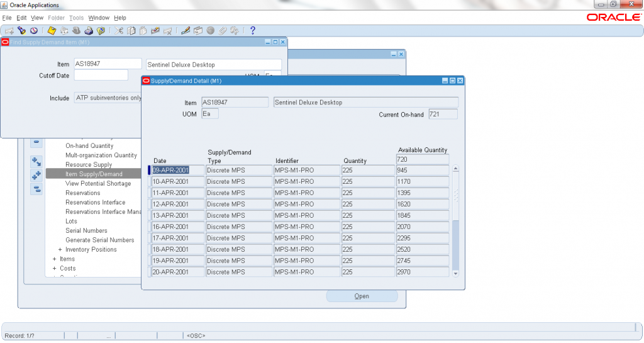
Task: Open Help with the question mark icon
Action: [x=253, y=30]
